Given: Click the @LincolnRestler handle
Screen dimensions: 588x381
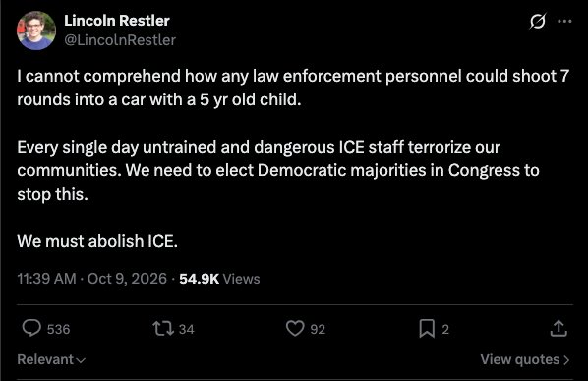Looking at the screenshot, I should (120, 40).
